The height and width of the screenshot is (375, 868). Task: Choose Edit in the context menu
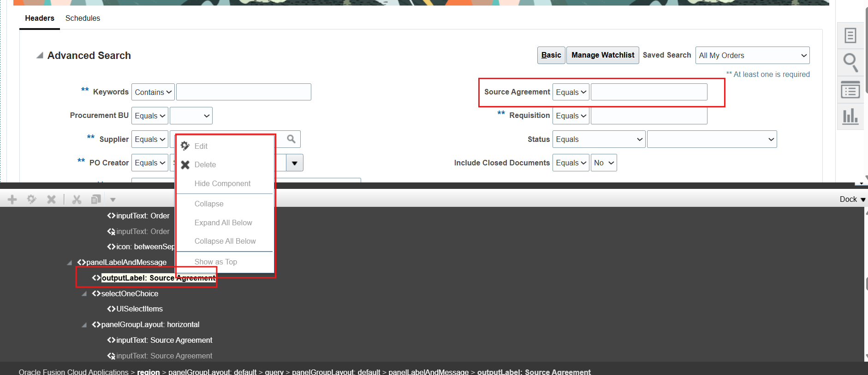pos(201,146)
